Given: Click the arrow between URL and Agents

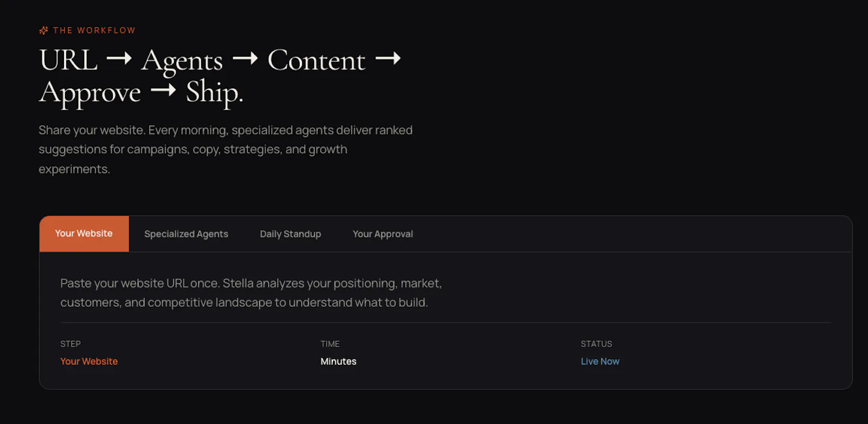Looking at the screenshot, I should pyautogui.click(x=119, y=58).
